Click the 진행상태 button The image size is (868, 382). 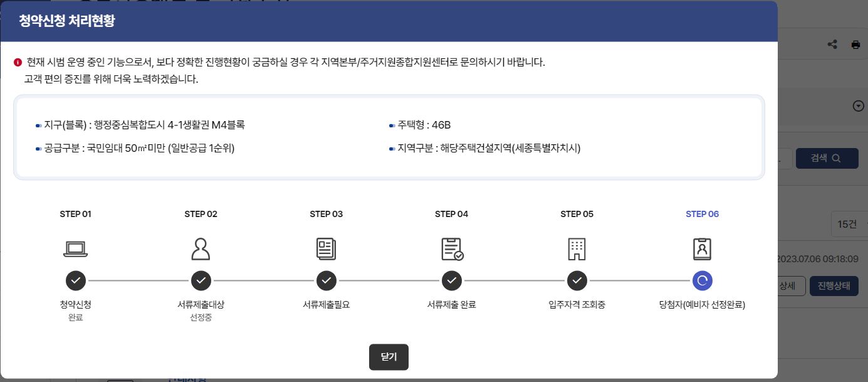point(834,286)
